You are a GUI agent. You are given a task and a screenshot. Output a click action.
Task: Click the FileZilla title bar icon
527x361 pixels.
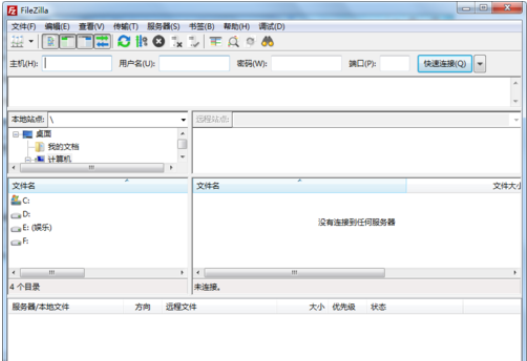(12, 10)
